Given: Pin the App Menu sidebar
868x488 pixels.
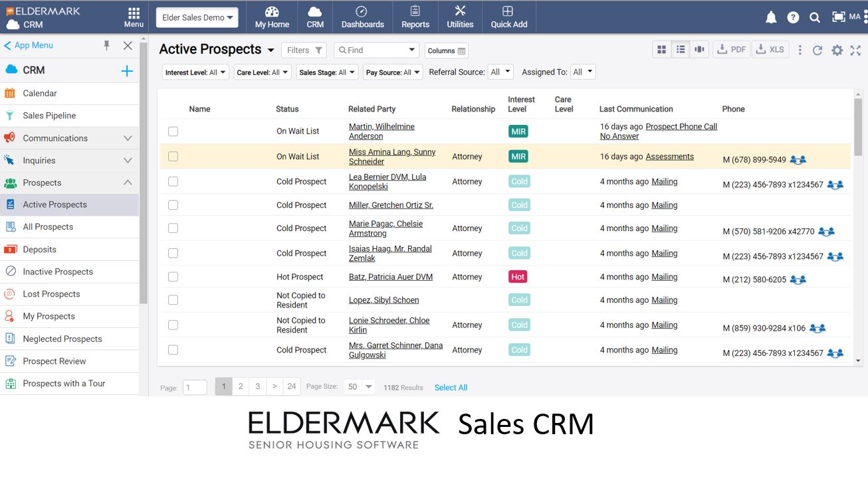Looking at the screenshot, I should [106, 45].
